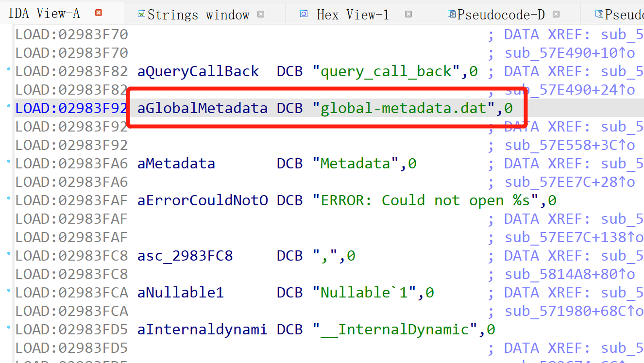Open the Pseudocode-D tab
The width and height of the screenshot is (644, 363).
coord(501,15)
